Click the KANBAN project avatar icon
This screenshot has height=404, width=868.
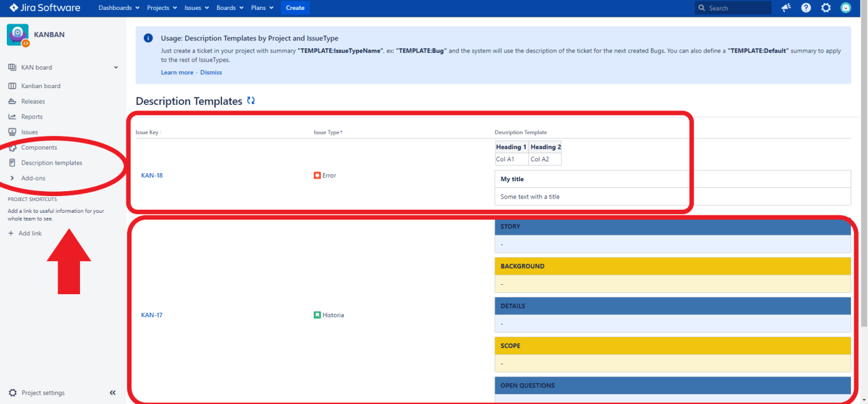click(17, 35)
